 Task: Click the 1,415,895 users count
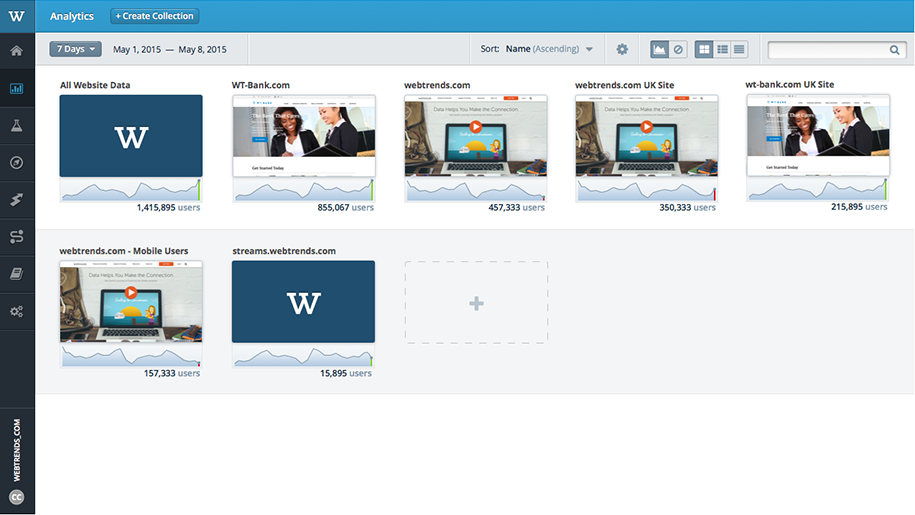click(x=168, y=208)
